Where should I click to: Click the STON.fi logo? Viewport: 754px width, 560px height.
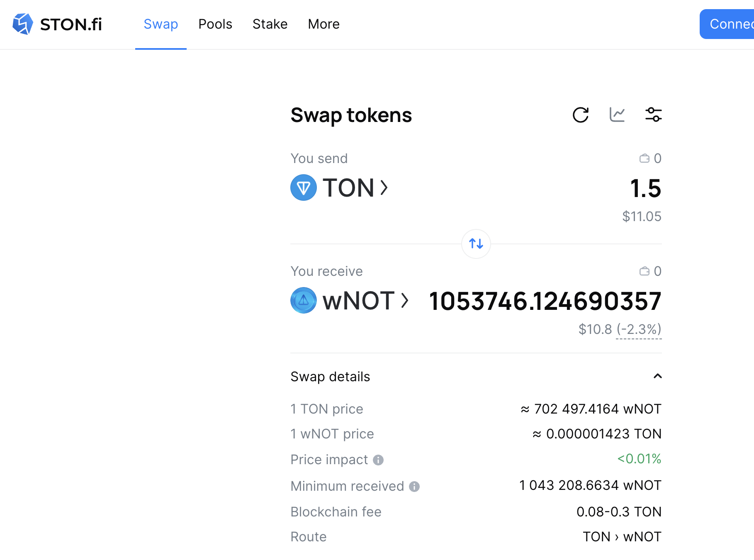pos(57,24)
